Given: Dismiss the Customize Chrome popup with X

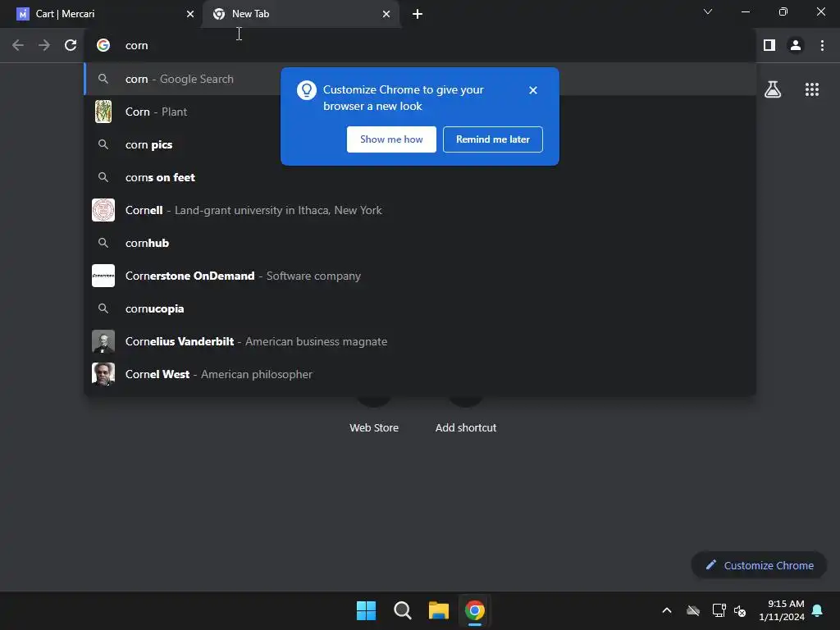Looking at the screenshot, I should point(532,90).
